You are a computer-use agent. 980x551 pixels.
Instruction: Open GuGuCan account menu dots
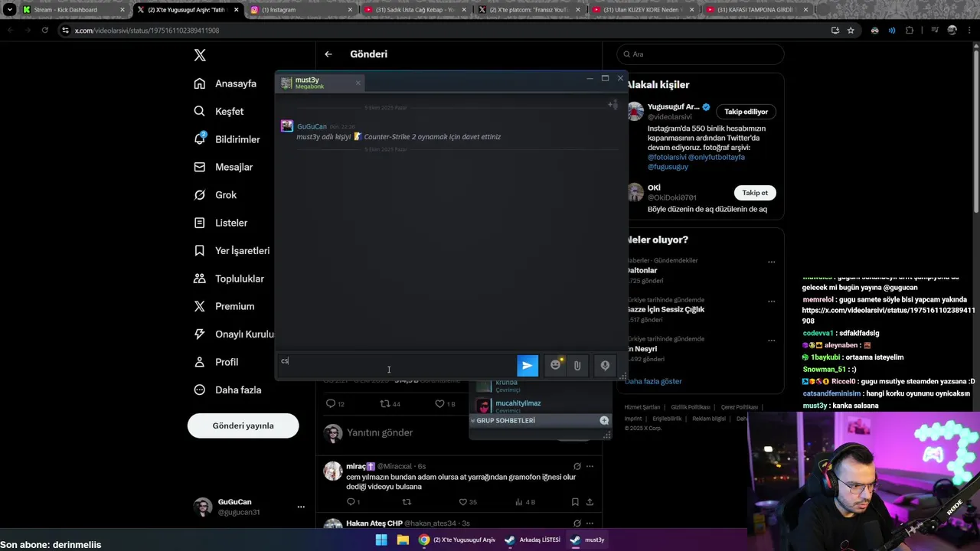point(301,507)
